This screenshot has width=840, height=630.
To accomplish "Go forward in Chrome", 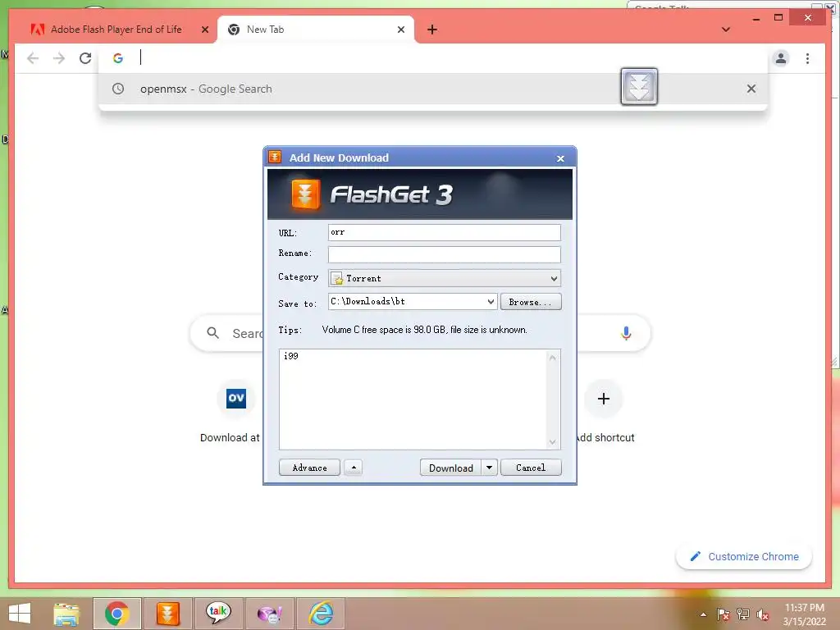I will pyautogui.click(x=59, y=58).
